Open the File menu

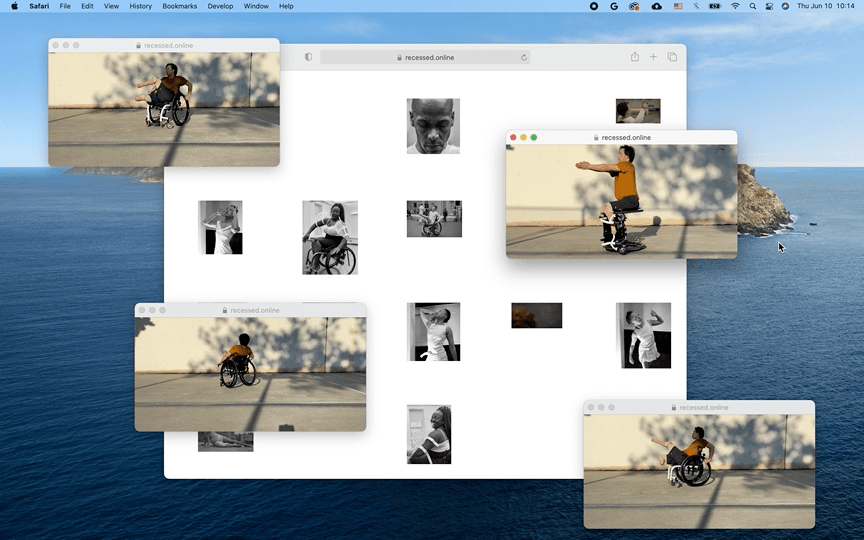coord(65,6)
